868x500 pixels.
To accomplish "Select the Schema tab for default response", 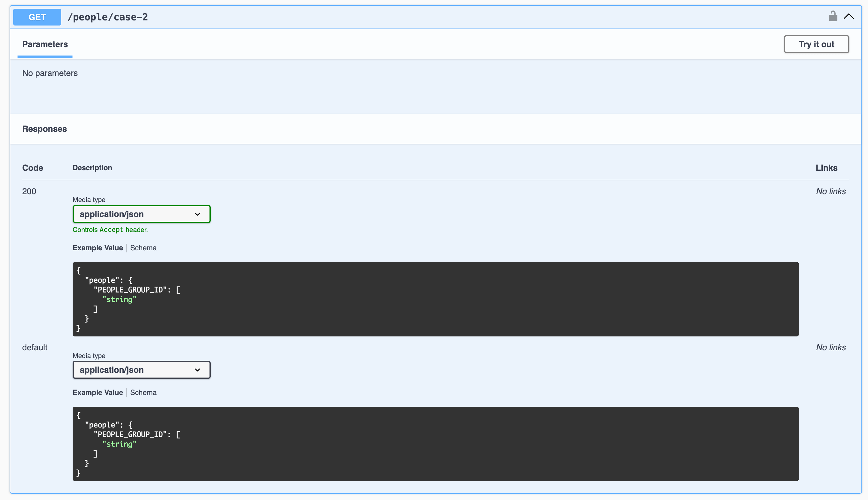I will (143, 392).
